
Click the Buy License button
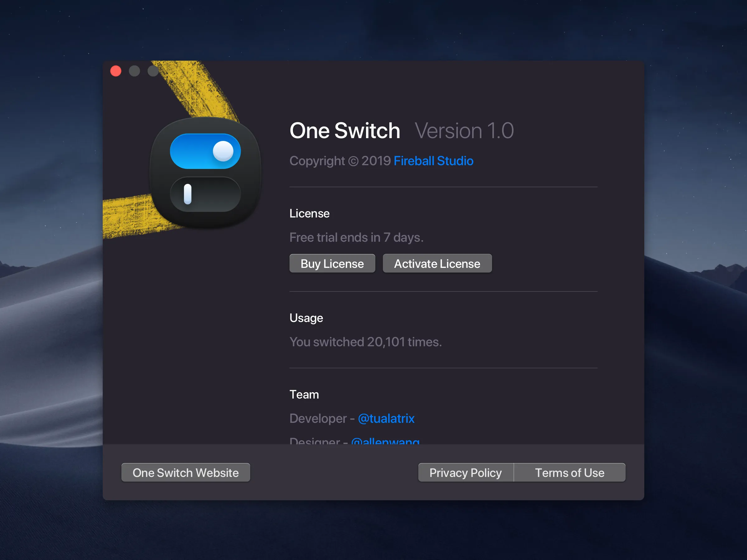332,263
